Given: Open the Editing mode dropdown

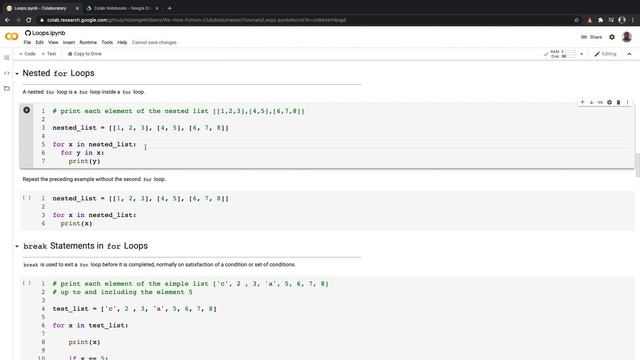Looking at the screenshot, I should click(605, 54).
